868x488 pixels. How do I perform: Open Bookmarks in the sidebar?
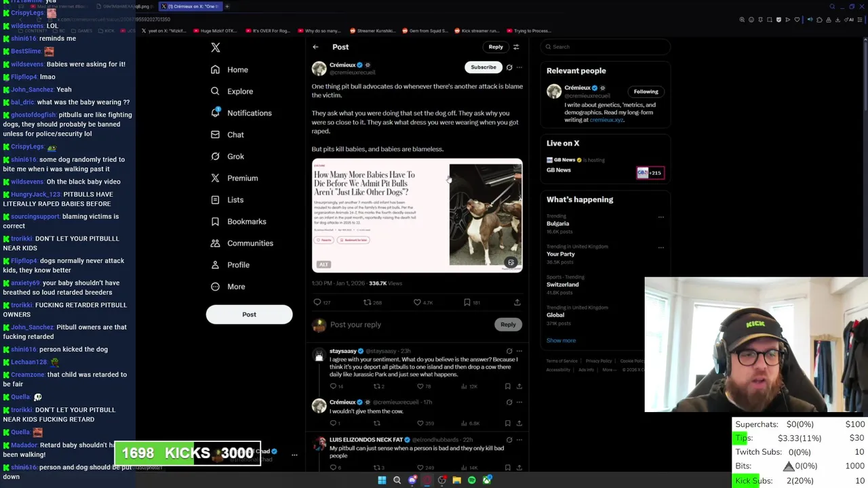(x=238, y=222)
